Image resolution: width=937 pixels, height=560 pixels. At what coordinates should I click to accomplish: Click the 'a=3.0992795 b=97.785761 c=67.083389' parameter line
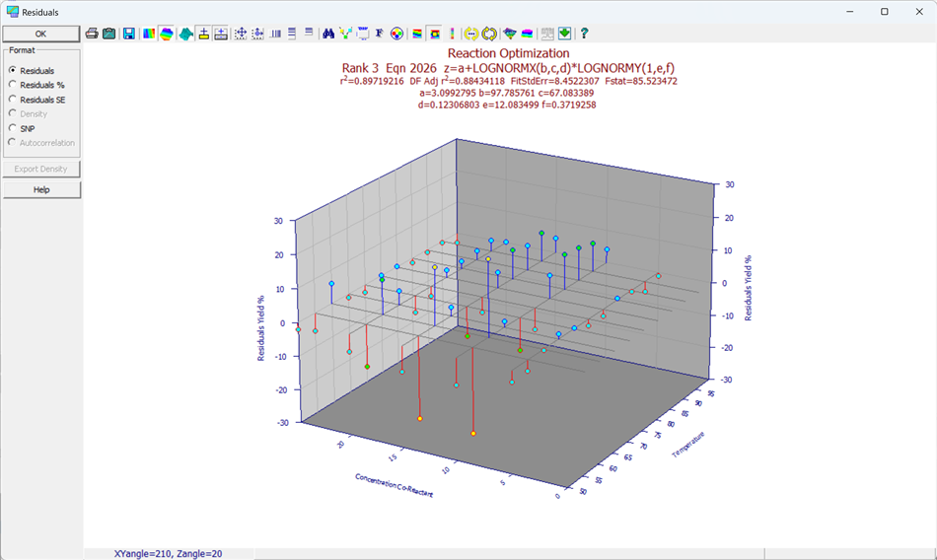[507, 94]
